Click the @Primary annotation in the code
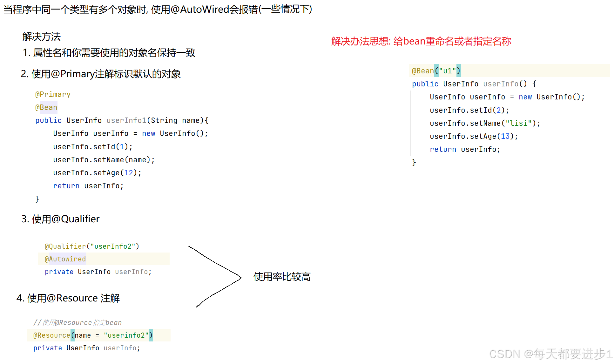614x364 pixels. (x=53, y=94)
